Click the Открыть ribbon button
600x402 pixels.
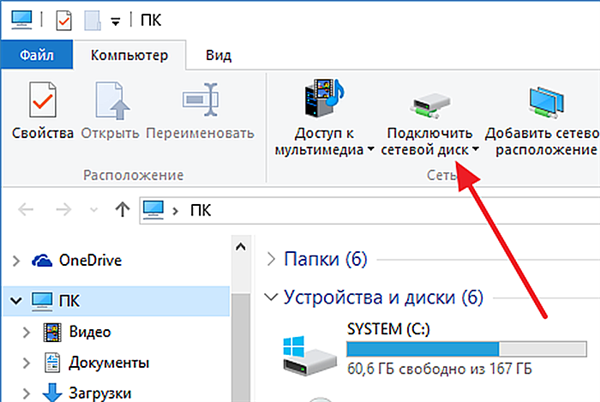[x=110, y=111]
